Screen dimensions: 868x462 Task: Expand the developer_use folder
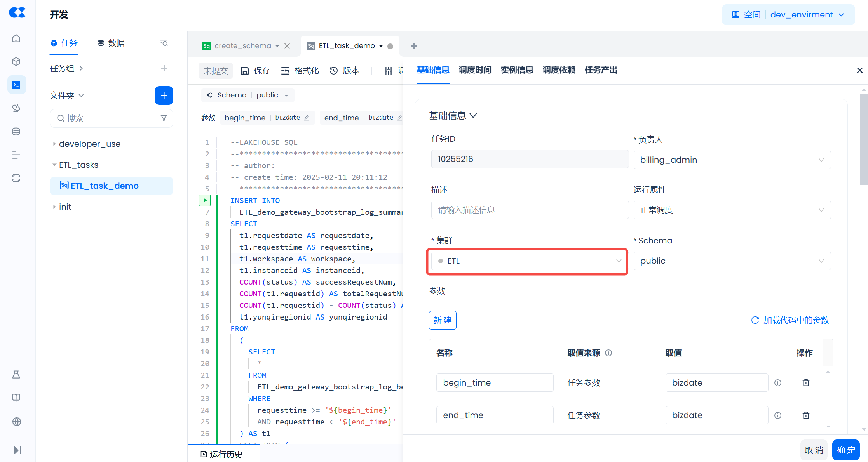coord(54,144)
